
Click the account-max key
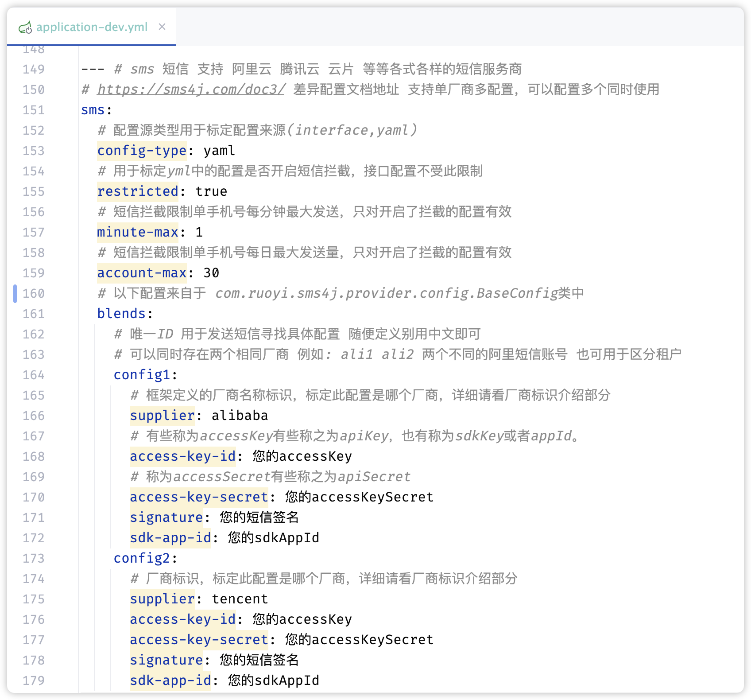click(142, 273)
